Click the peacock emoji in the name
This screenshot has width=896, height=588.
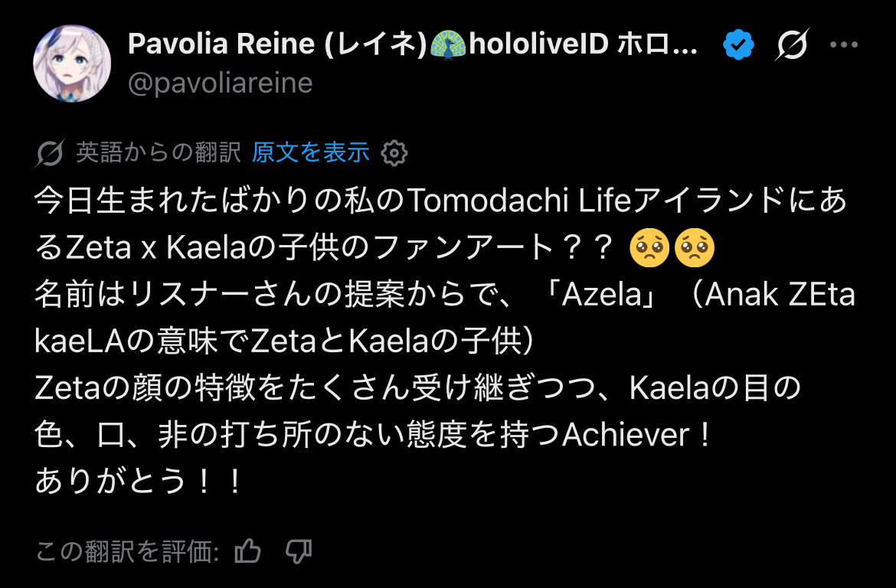pyautogui.click(x=449, y=44)
